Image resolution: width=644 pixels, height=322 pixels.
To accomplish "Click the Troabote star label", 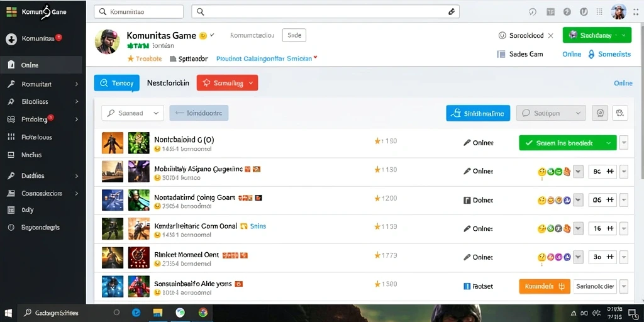I will [x=145, y=58].
